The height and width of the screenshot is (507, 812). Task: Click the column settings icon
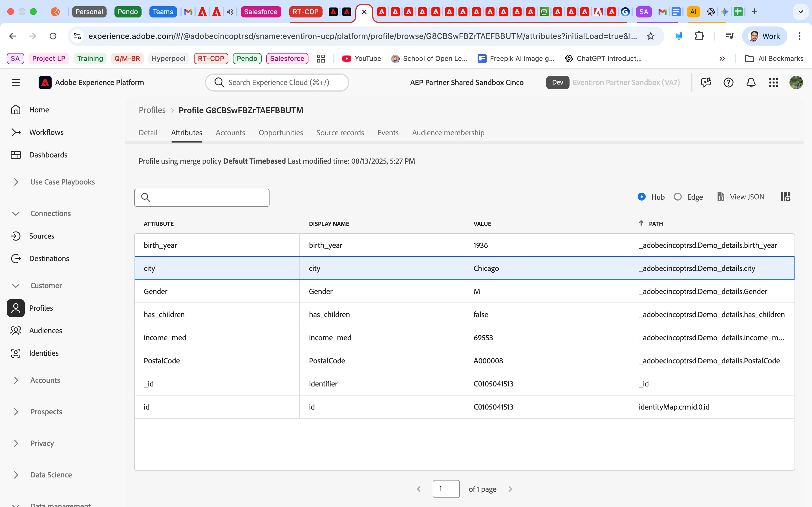785,197
